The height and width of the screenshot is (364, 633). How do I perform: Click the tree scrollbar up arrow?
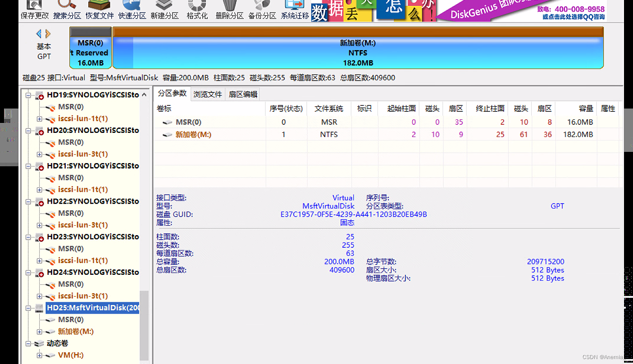click(x=144, y=95)
